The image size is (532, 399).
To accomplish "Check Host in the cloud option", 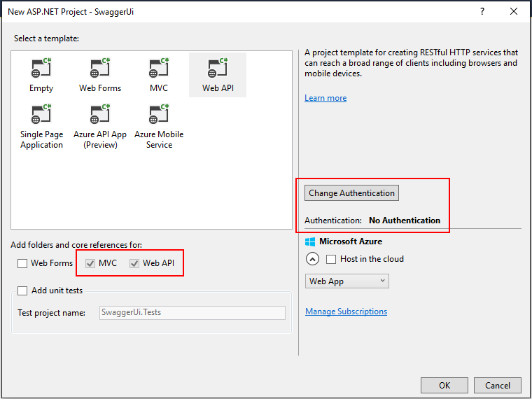I will [331, 259].
